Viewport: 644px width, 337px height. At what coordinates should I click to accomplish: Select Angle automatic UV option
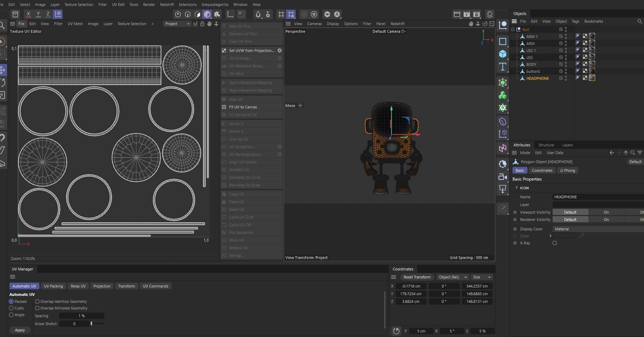tap(11, 315)
